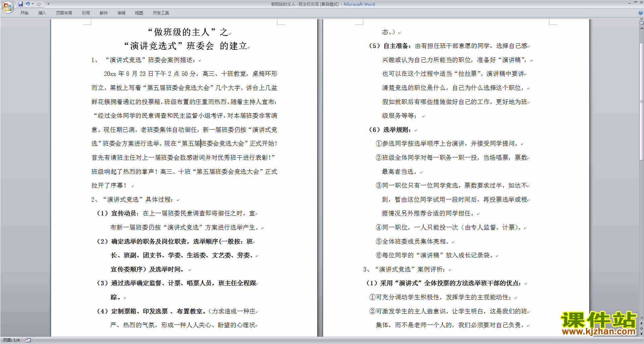Image resolution: width=644 pixels, height=344 pixels.
Task: Click the bold text （6）选举规则
Action: click(x=390, y=130)
